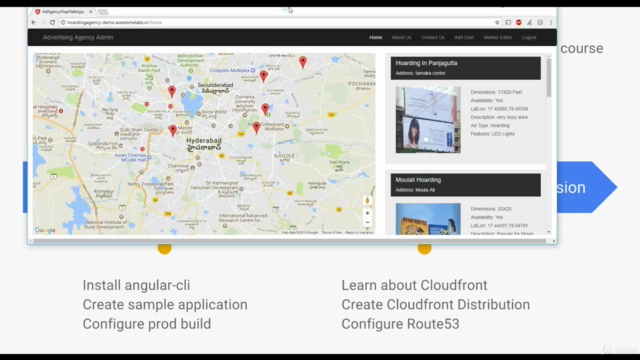Click Configure Route53 text on slide

[x=400, y=324]
